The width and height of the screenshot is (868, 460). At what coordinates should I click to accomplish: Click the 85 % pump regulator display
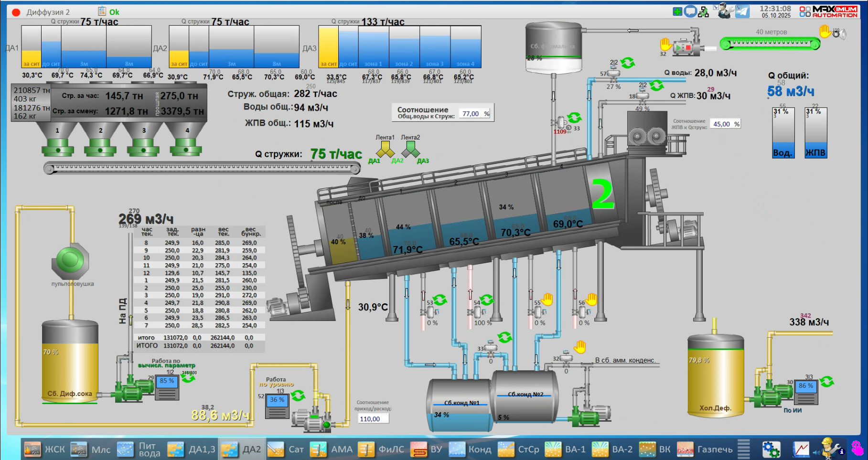coord(167,381)
